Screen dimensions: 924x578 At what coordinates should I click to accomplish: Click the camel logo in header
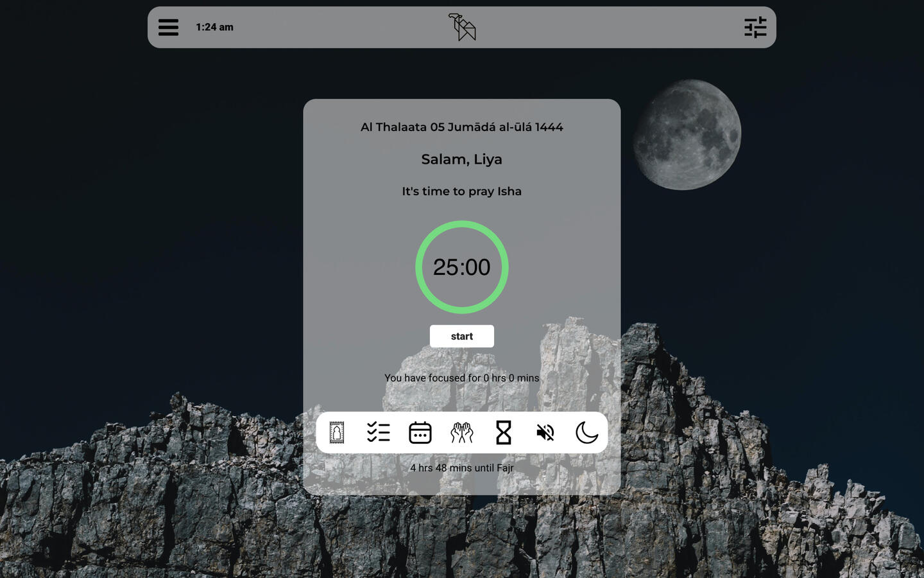(462, 27)
